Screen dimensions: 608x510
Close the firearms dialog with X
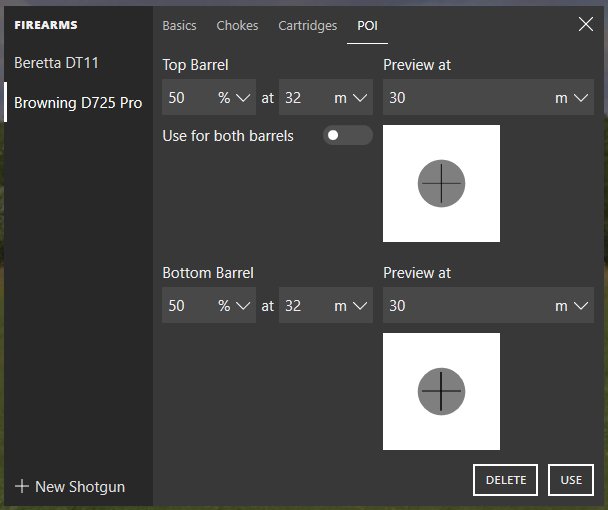coord(586,25)
